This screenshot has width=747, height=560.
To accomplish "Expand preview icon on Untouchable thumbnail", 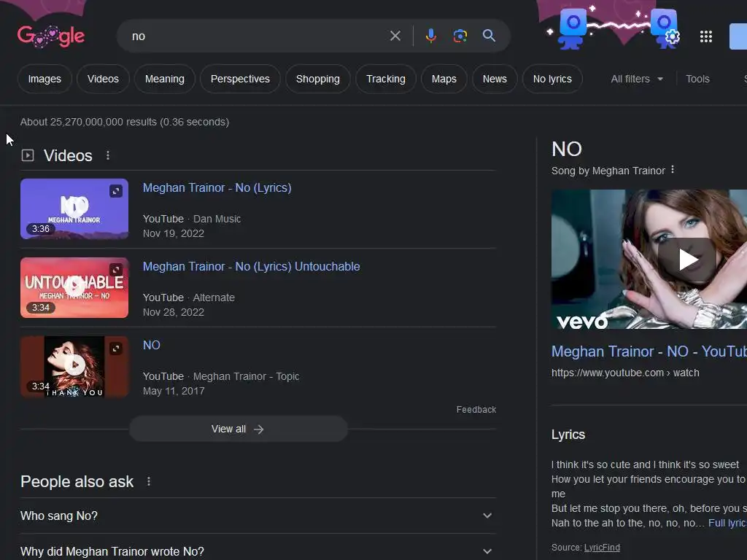I will [116, 270].
